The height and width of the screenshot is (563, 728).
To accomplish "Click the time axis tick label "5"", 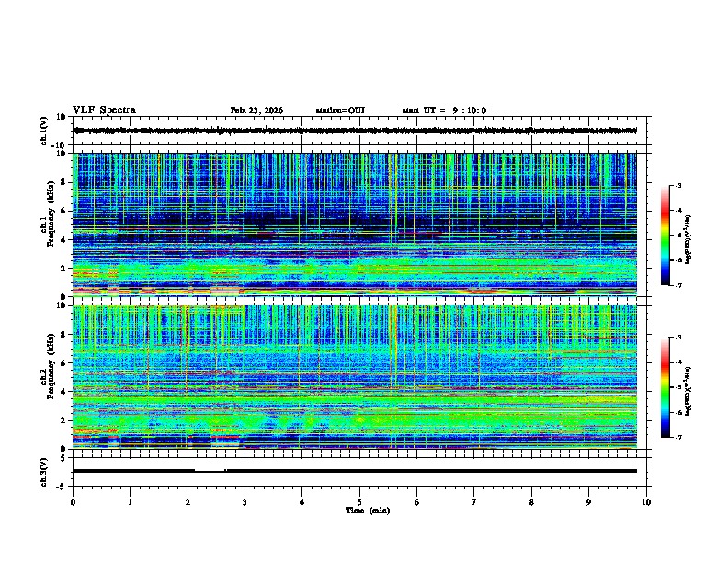I will pos(359,502).
